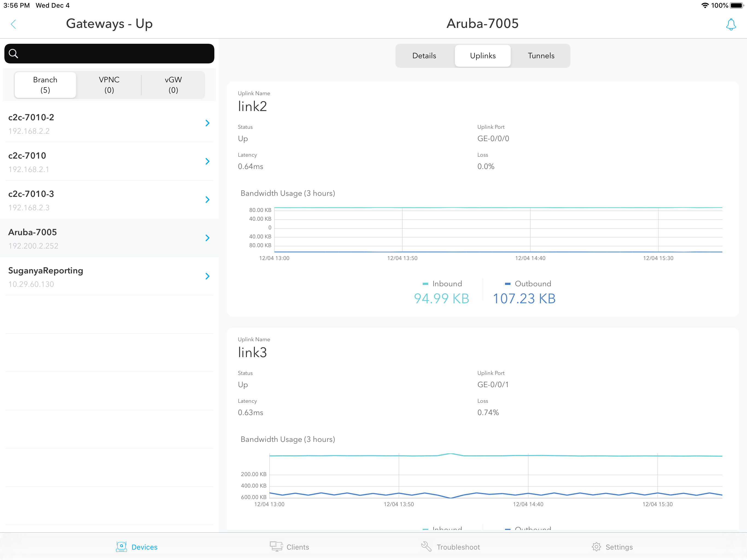Select the Clients monitor icon
Screen dimensions: 747x560
tap(276, 547)
